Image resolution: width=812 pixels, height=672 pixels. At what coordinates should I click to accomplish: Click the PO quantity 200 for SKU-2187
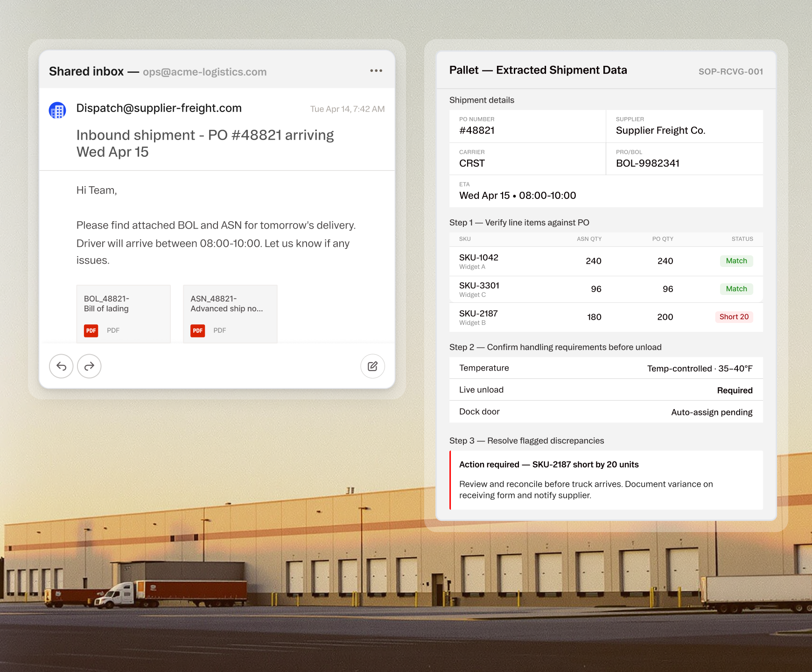(x=665, y=317)
